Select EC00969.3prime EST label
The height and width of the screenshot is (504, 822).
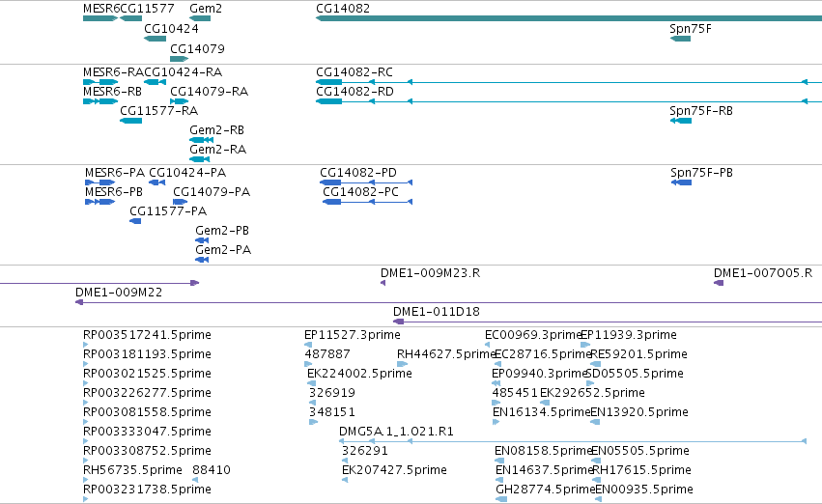pos(533,335)
